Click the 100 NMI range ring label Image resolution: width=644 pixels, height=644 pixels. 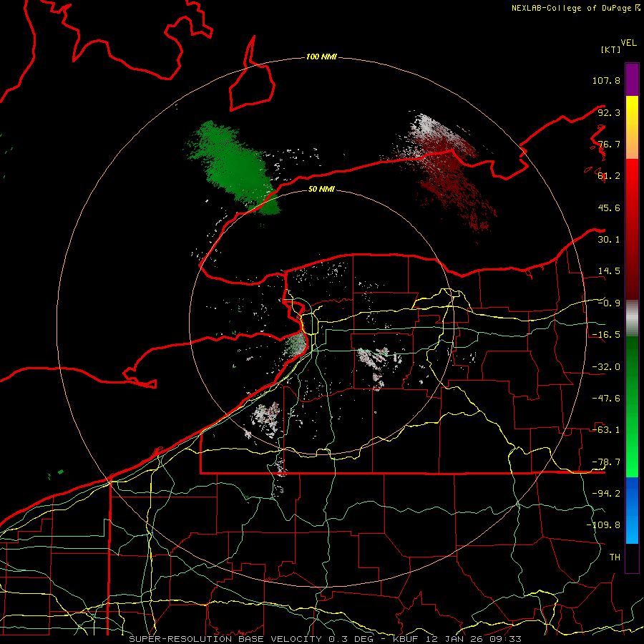click(321, 57)
